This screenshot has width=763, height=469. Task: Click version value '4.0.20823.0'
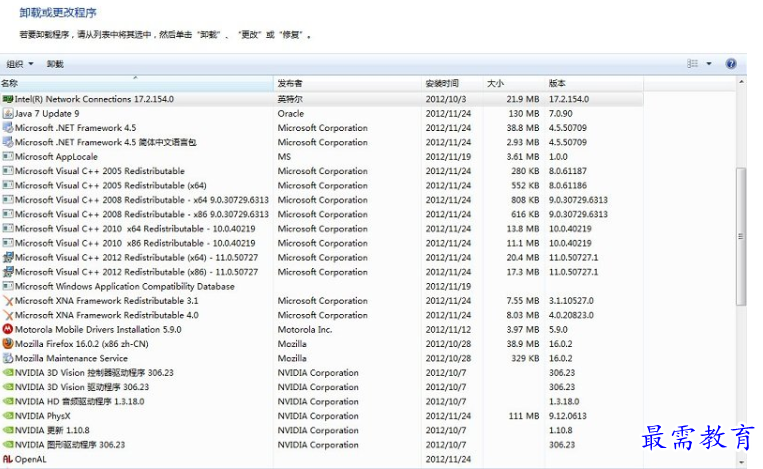[571, 315]
